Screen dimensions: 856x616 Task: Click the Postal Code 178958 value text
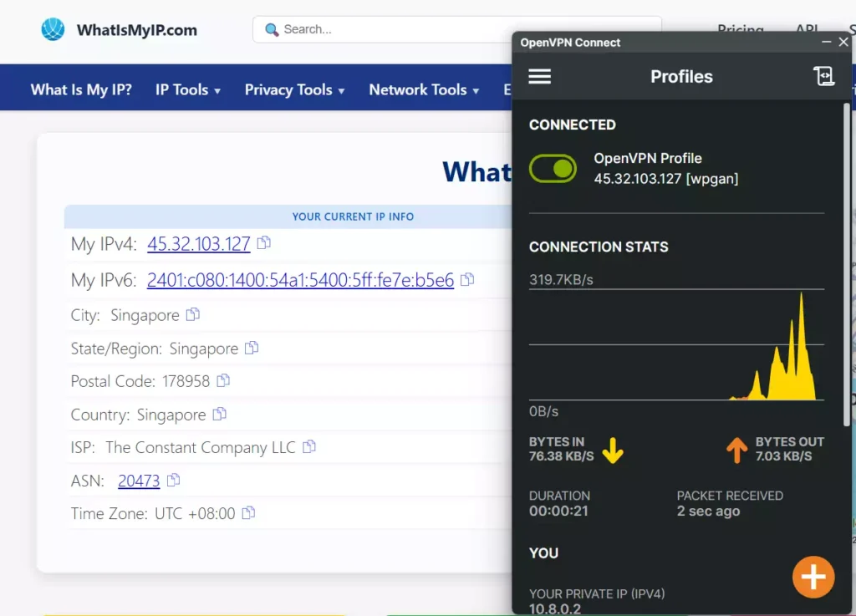click(x=186, y=381)
